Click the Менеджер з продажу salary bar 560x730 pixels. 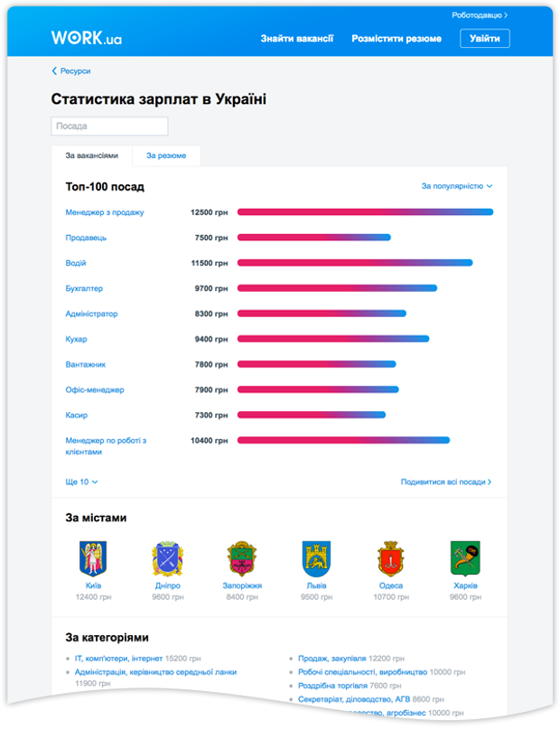click(365, 212)
